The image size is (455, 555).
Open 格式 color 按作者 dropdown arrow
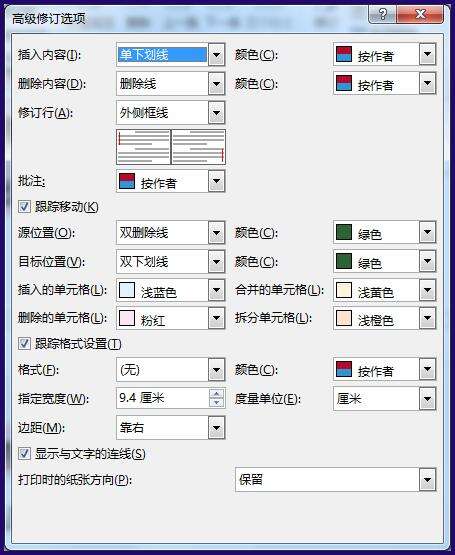[x=427, y=369]
